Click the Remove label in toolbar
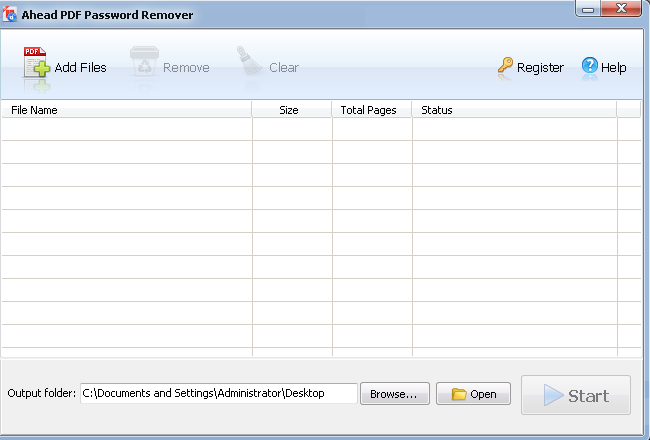The width and height of the screenshot is (650, 440). (x=186, y=68)
